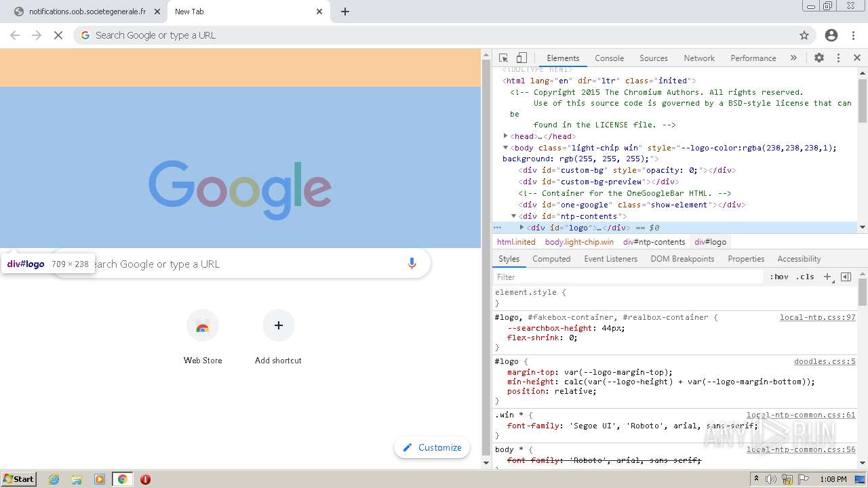
Task: Click the volume tray icon
Action: (x=771, y=479)
